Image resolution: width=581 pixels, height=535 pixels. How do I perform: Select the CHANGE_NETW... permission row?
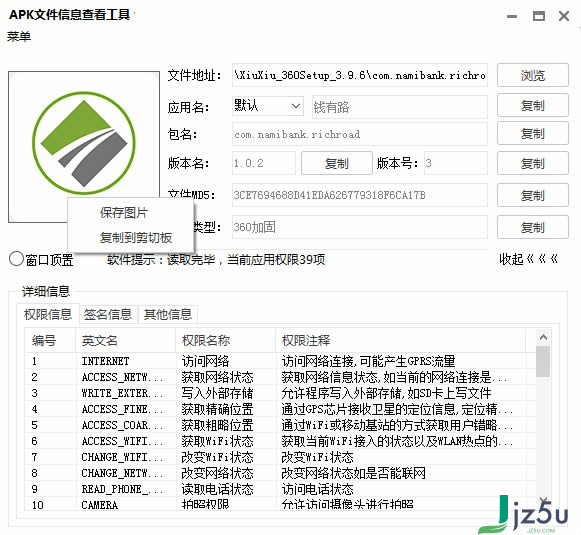[x=280, y=473]
